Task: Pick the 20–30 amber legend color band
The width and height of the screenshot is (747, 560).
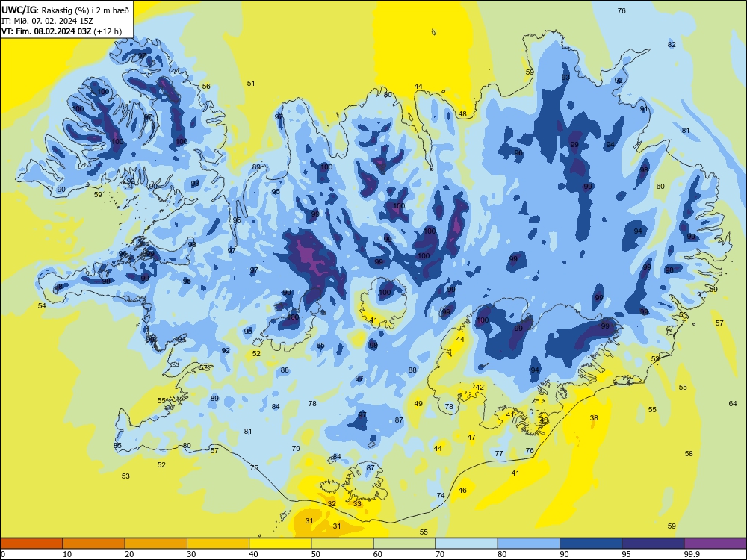Action: pyautogui.click(x=156, y=544)
